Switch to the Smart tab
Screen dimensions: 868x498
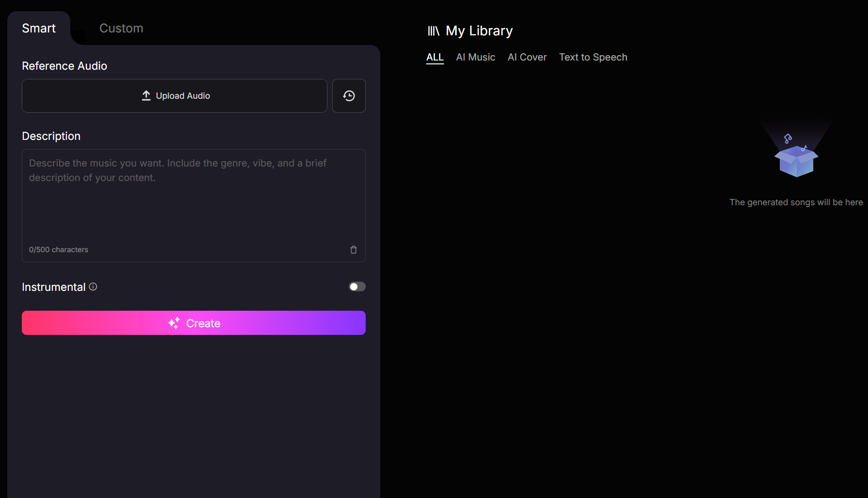pyautogui.click(x=39, y=28)
